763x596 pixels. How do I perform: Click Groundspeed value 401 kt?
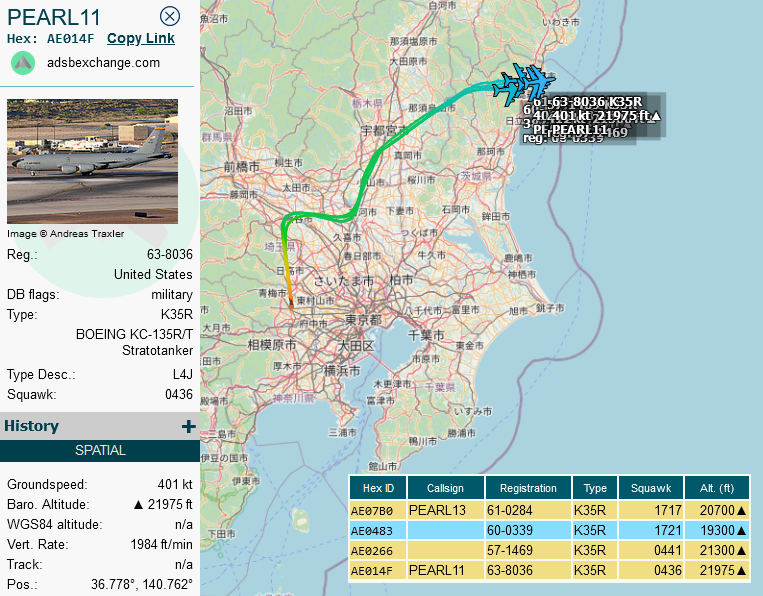point(175,485)
